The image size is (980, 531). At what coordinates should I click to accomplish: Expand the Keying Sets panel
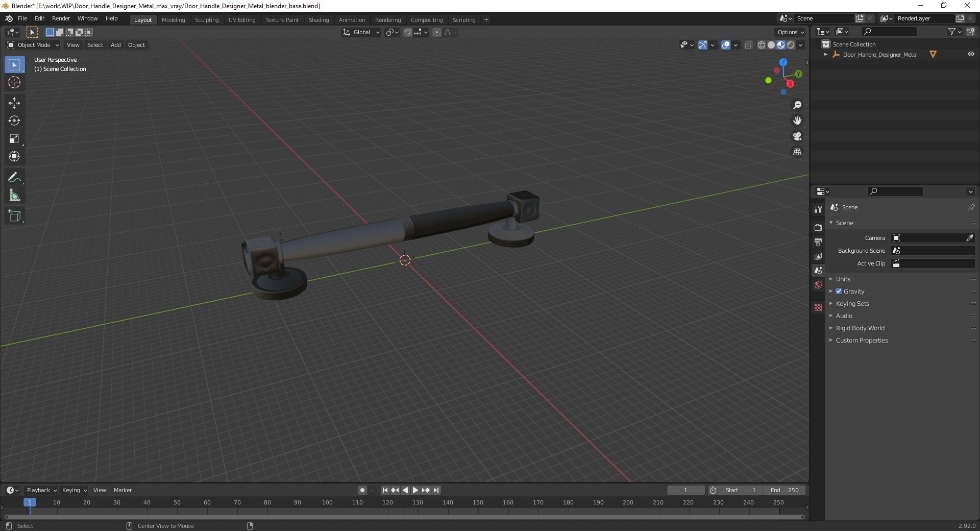[x=852, y=303]
